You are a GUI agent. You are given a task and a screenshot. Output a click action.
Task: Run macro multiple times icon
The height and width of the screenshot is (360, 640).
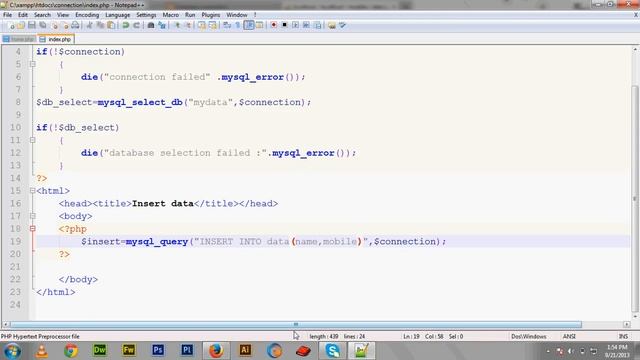click(306, 25)
